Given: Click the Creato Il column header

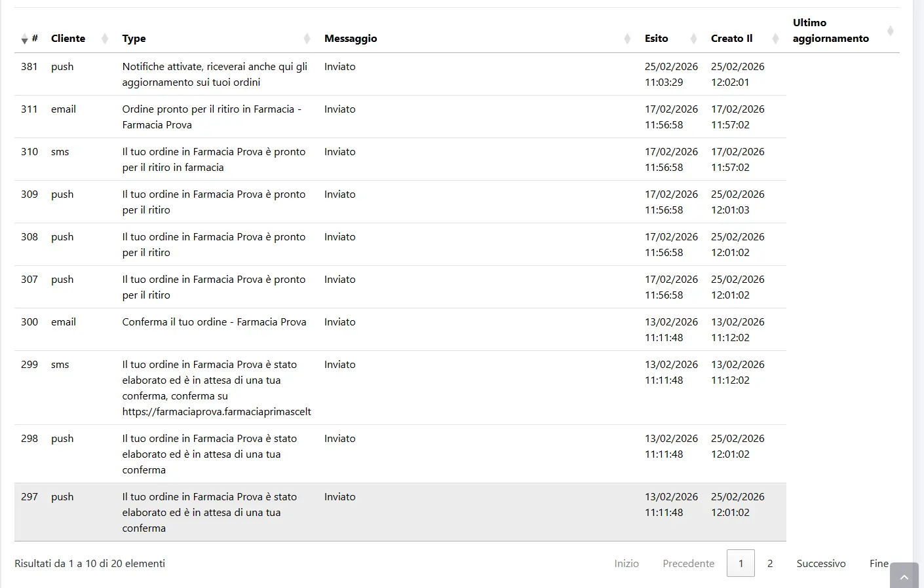Looking at the screenshot, I should [731, 39].
